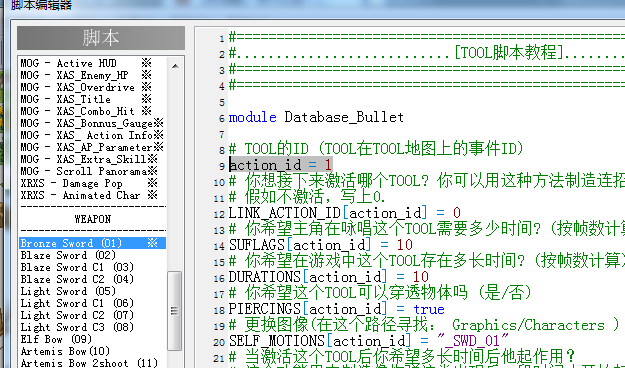Viewport: 625px width, 368px height.
Task: Select script MOG - XAS_Enemy_HP
Action: [92, 75]
